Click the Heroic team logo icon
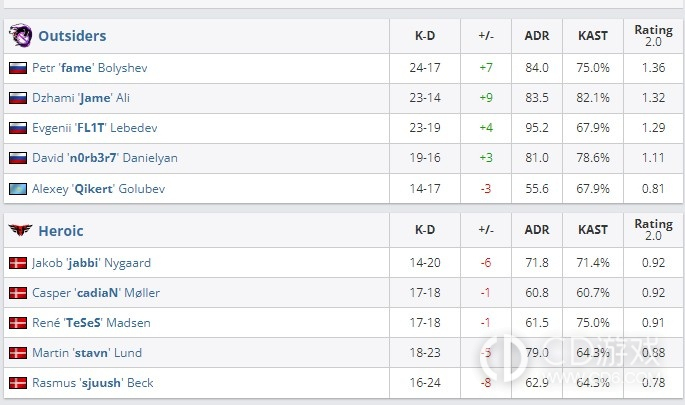The height and width of the screenshot is (405, 685). [20, 229]
